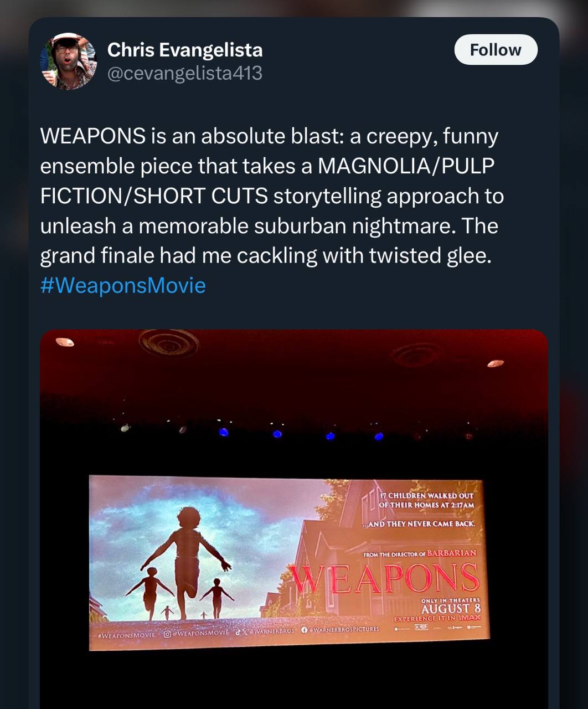Click the @cevangelista413 handle
The image size is (588, 709).
point(185,73)
